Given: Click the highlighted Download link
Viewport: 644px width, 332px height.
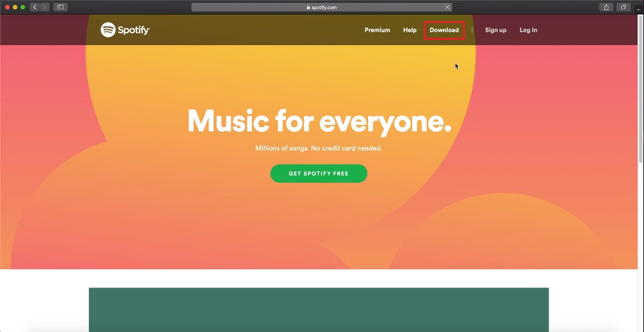Looking at the screenshot, I should [444, 30].
